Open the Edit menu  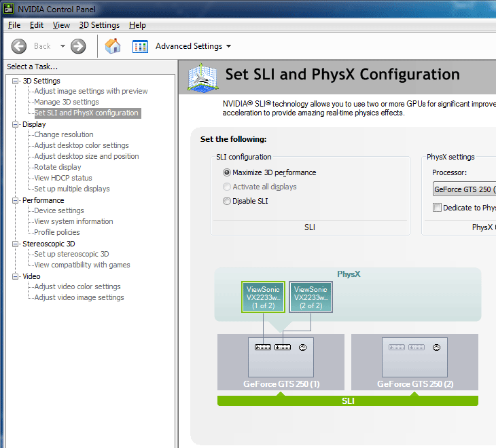37,25
